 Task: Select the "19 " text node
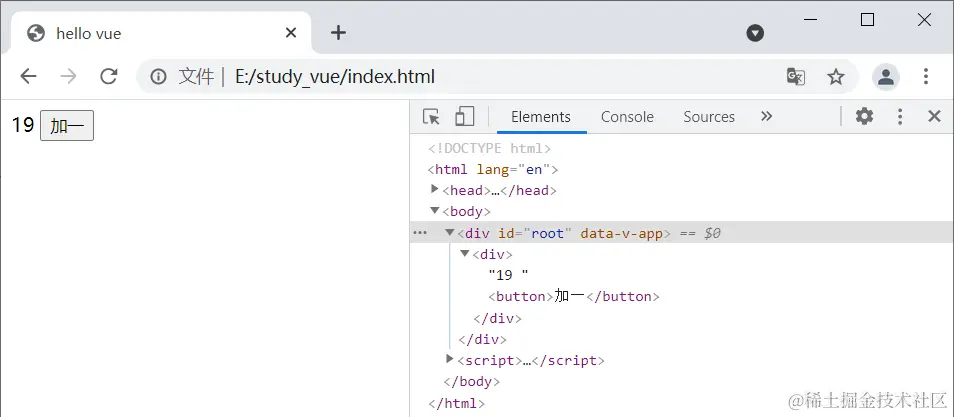[509, 275]
